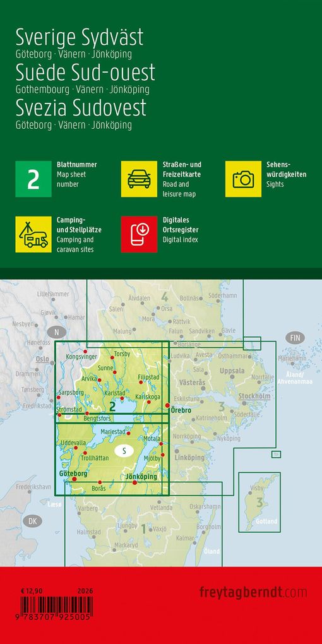This screenshot has height=644, width=322.
Task: Click Norrköping on the map
Action: [x=187, y=436]
